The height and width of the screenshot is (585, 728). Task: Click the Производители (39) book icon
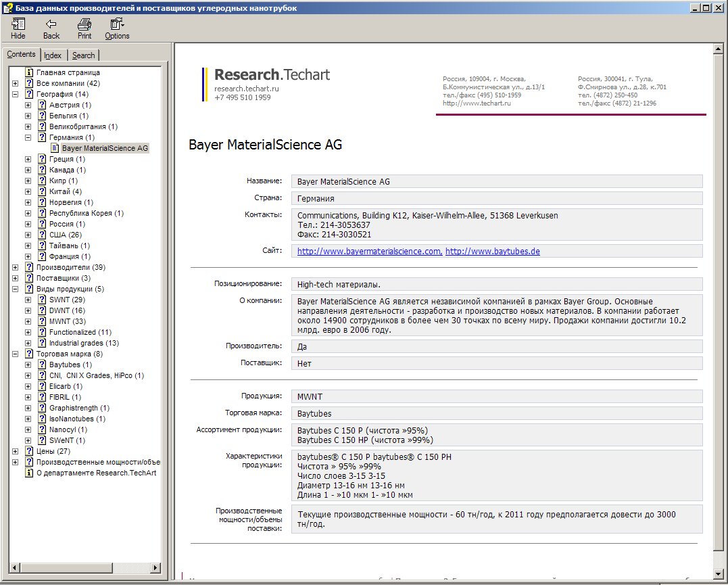29,267
